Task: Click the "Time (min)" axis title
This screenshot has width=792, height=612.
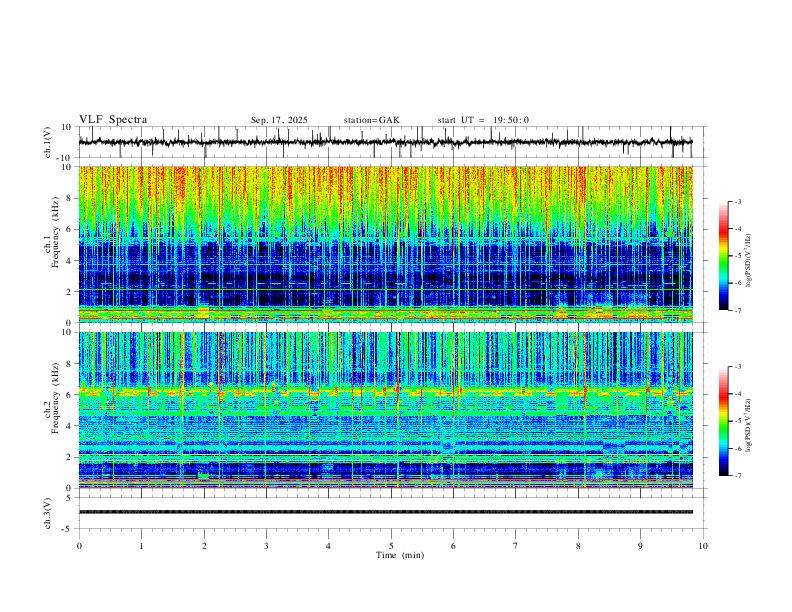Action: pos(400,555)
